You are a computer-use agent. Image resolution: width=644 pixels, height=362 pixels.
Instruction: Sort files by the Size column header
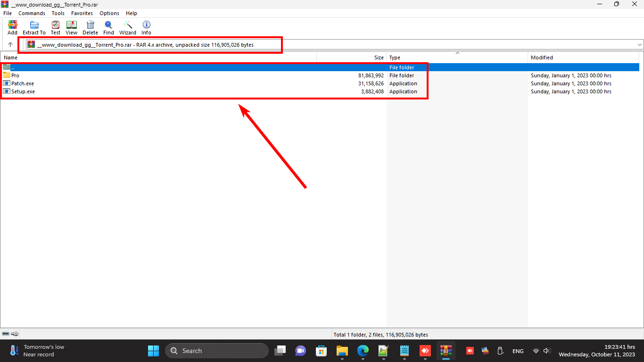[352, 58]
